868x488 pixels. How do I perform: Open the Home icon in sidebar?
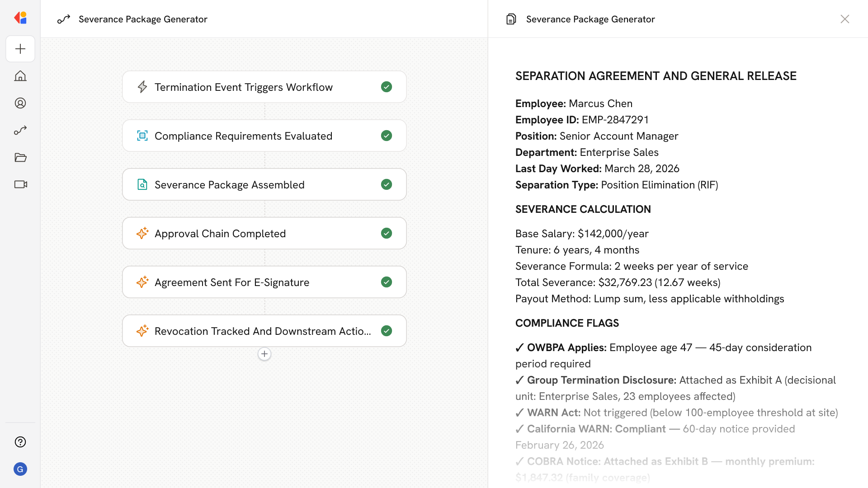pyautogui.click(x=20, y=76)
